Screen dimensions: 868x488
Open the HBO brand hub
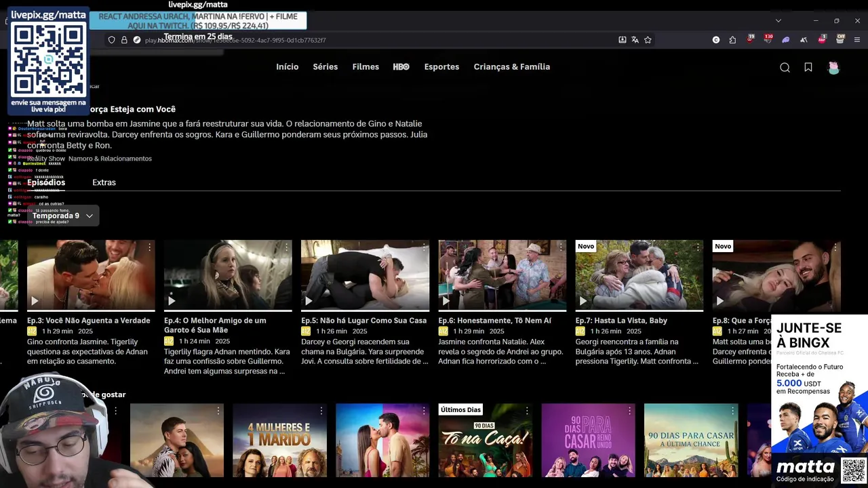click(x=401, y=67)
